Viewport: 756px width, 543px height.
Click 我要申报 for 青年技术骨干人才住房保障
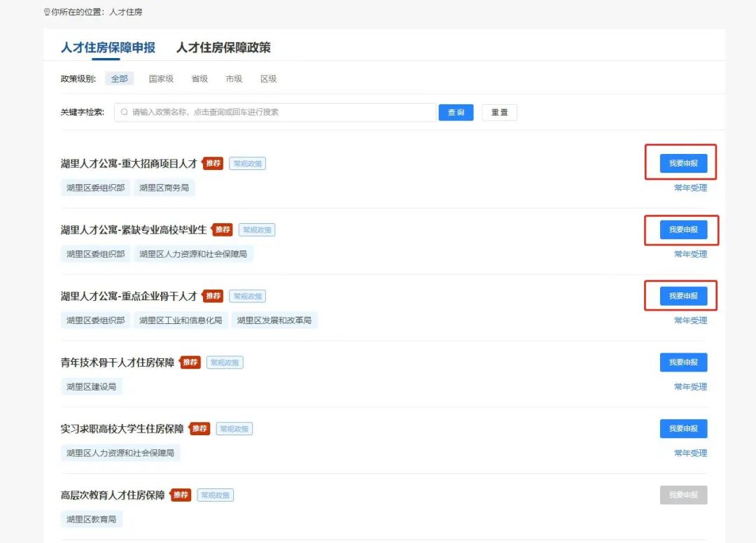click(683, 362)
